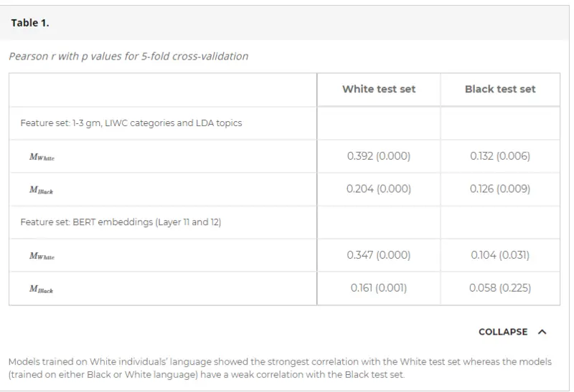The image size is (574, 392).
Task: Select the 0.392 (0.000) cell
Action: tap(379, 156)
